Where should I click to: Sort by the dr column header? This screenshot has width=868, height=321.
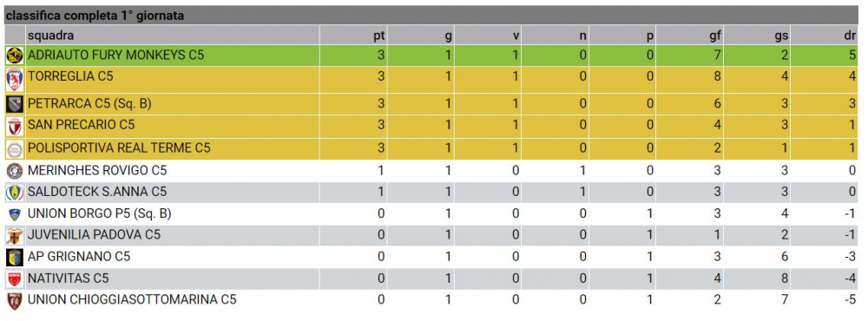point(852,36)
